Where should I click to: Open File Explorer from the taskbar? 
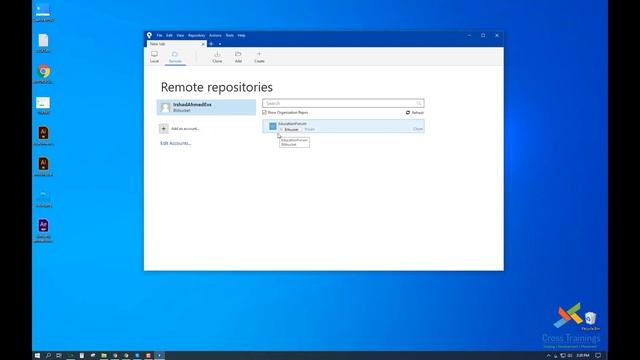click(104, 356)
